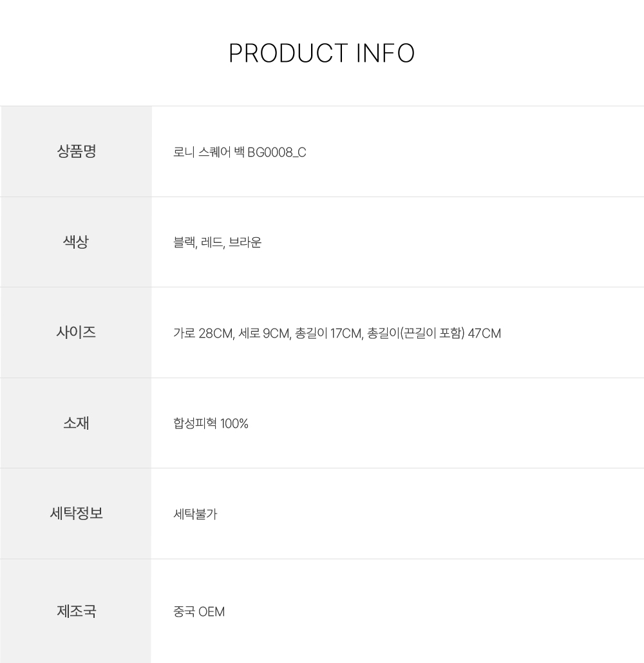The height and width of the screenshot is (663, 644).
Task: Select the 세로 9CM height value
Action: (x=264, y=334)
